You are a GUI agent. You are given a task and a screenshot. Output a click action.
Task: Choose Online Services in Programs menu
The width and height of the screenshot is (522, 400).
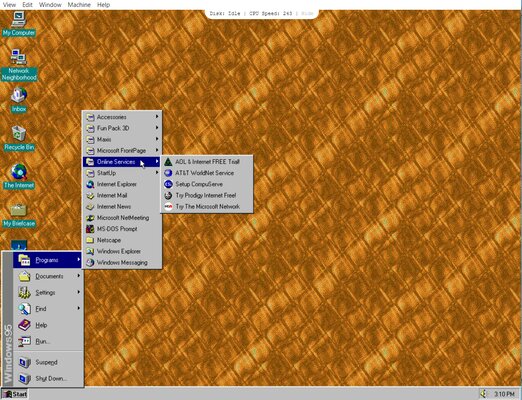pos(122,162)
